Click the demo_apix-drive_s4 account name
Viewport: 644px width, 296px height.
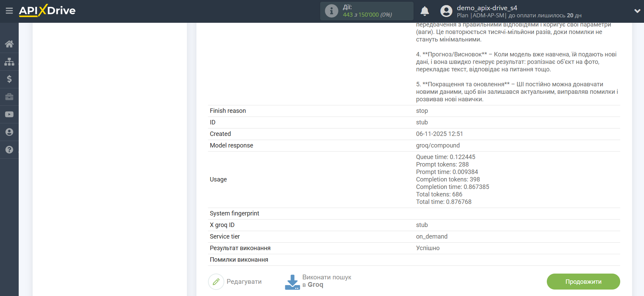click(x=487, y=8)
